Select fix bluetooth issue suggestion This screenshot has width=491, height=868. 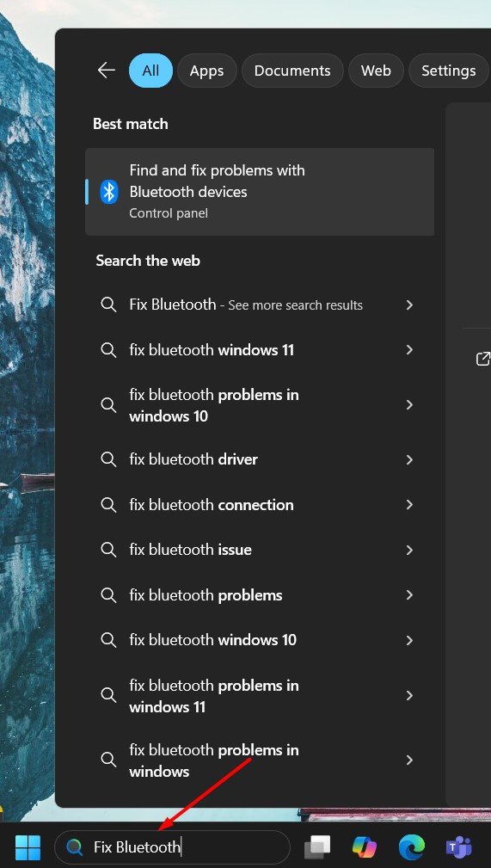[260, 550]
